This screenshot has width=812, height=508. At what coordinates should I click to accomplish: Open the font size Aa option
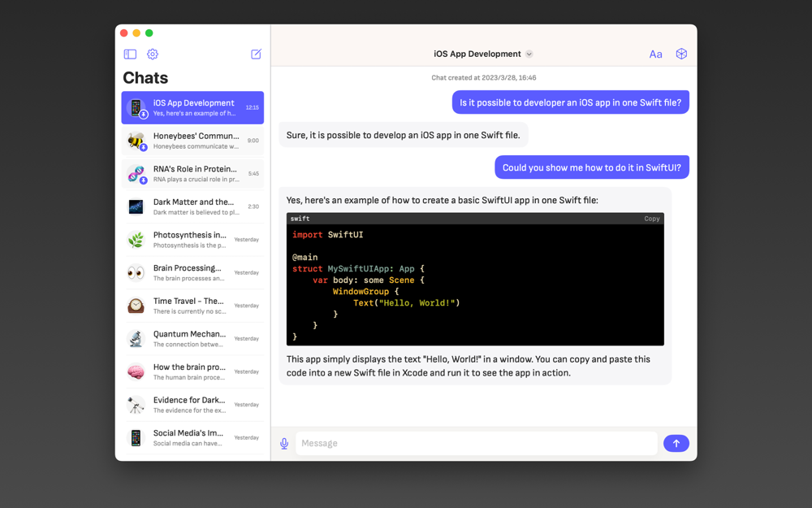point(655,54)
